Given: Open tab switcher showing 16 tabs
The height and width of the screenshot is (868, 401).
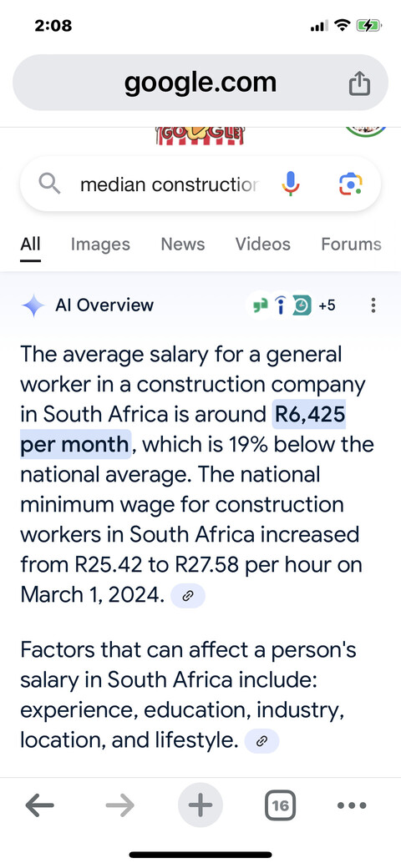Looking at the screenshot, I should (x=280, y=805).
